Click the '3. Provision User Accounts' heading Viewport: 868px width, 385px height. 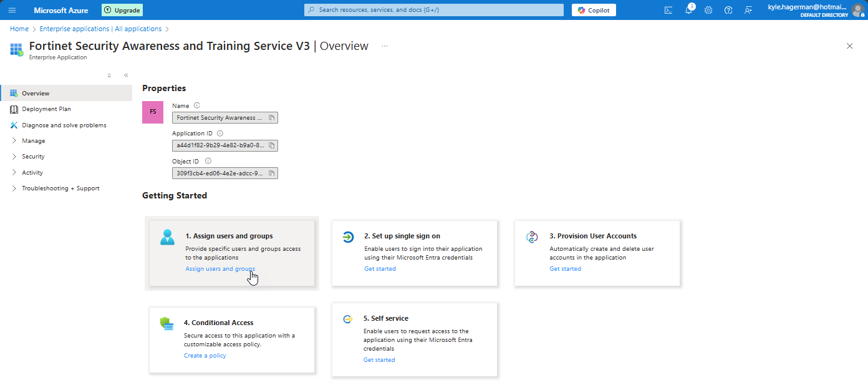tap(593, 236)
